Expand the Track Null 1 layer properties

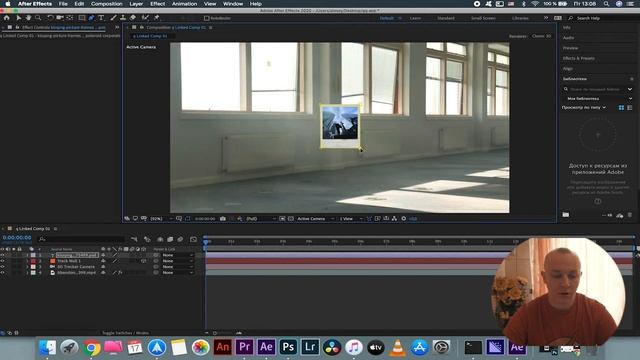tap(27, 261)
